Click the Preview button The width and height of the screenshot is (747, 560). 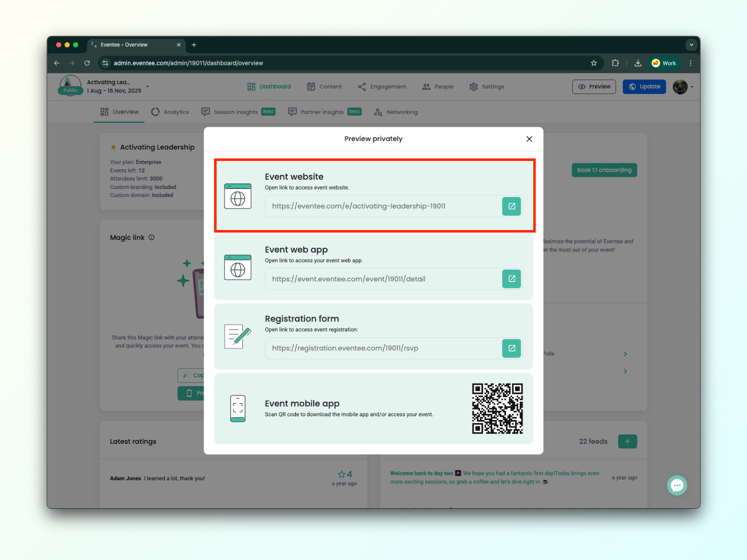[594, 87]
